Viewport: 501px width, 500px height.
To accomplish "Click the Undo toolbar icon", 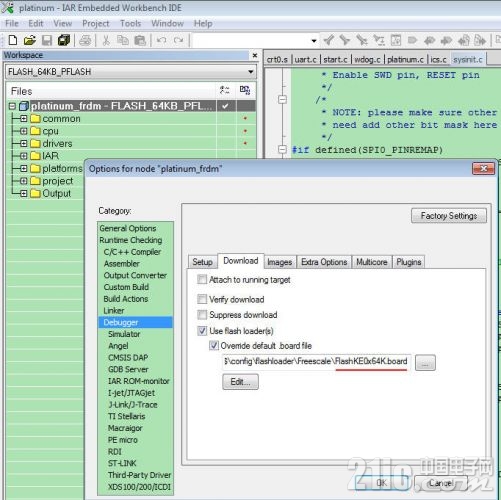I will [x=162, y=40].
